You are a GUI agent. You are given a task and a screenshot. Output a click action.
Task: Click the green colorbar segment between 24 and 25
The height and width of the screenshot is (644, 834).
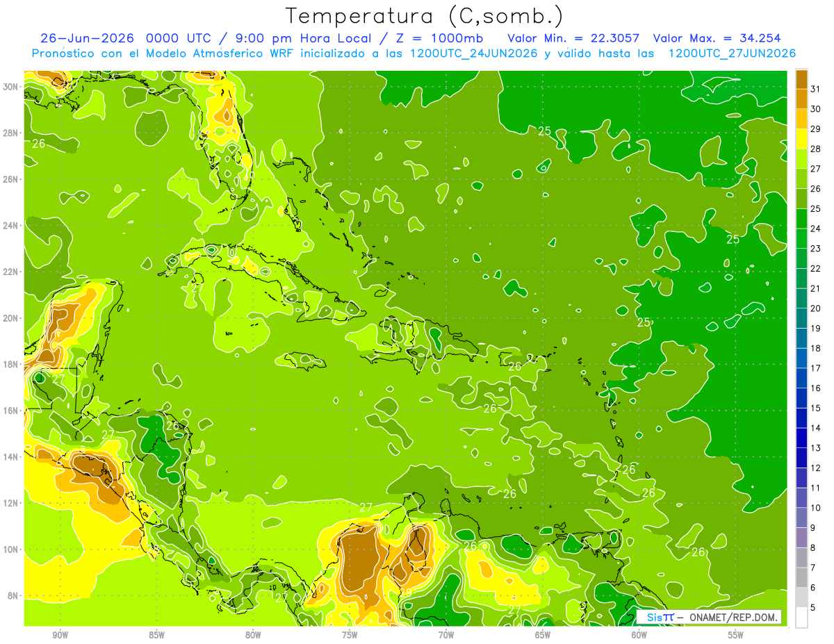click(x=801, y=218)
